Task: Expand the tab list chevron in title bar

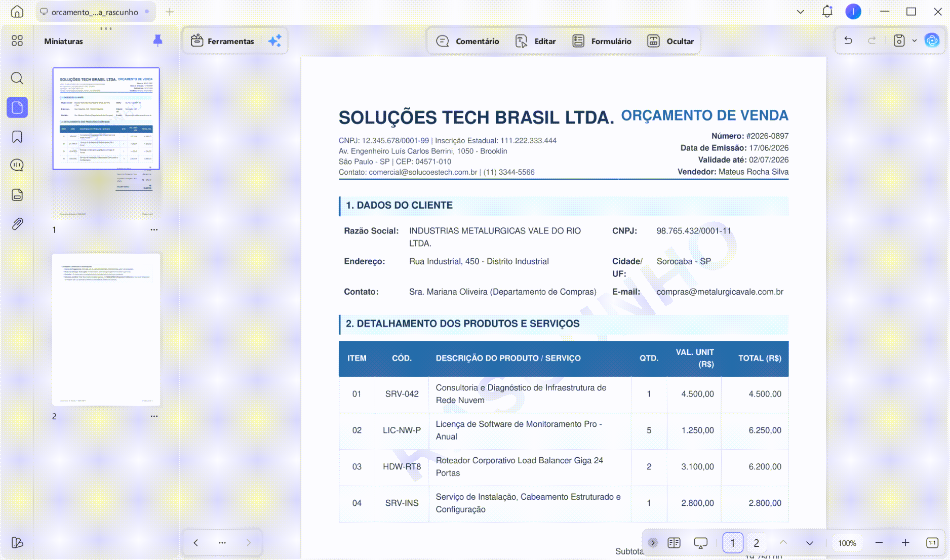Action: tap(801, 12)
